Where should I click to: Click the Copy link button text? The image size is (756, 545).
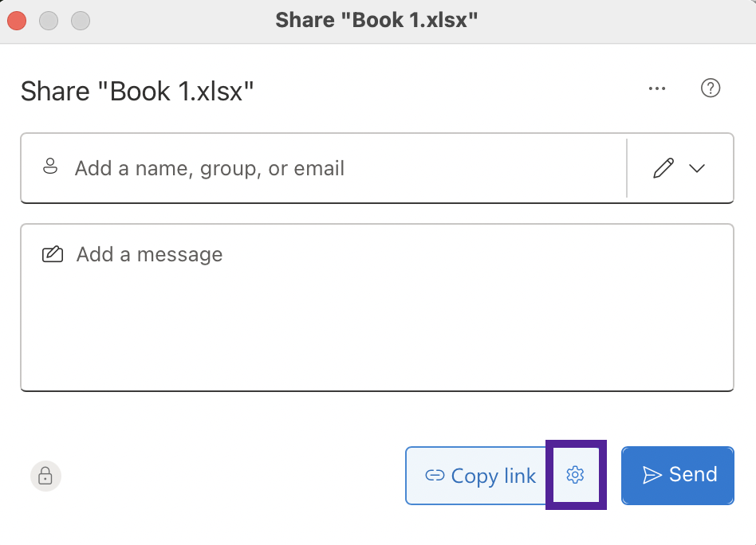[493, 476]
